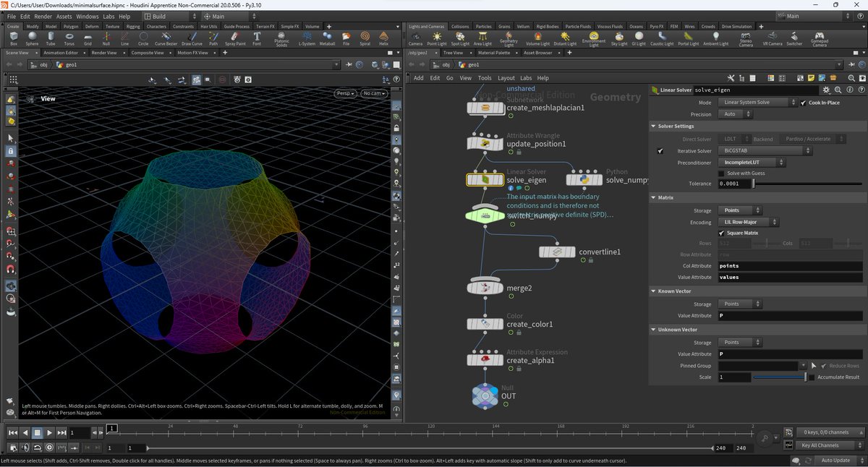Image resolution: width=868 pixels, height=467 pixels.
Task: Select the solve_numpy Python node
Action: [x=585, y=179]
